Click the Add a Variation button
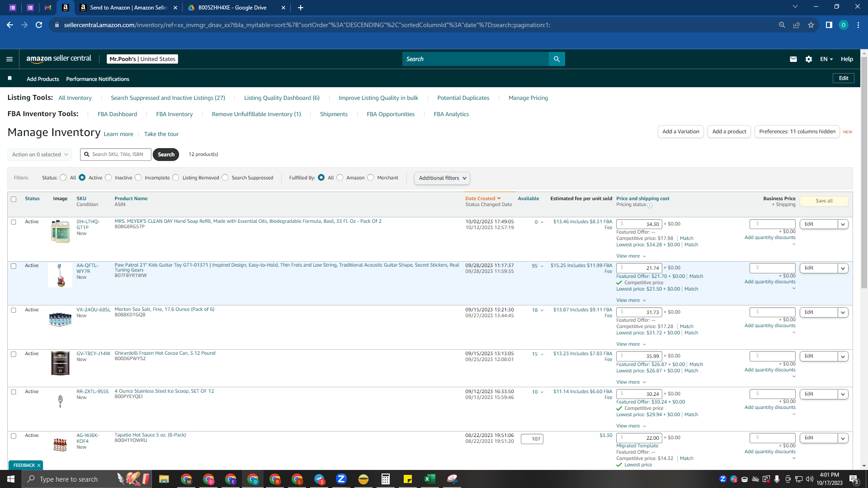Image resolution: width=868 pixels, height=488 pixels. [x=681, y=131]
